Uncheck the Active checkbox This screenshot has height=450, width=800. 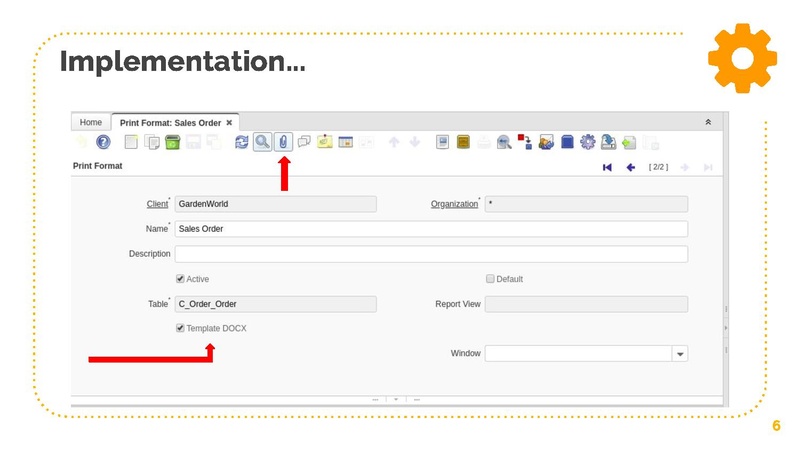(x=180, y=279)
